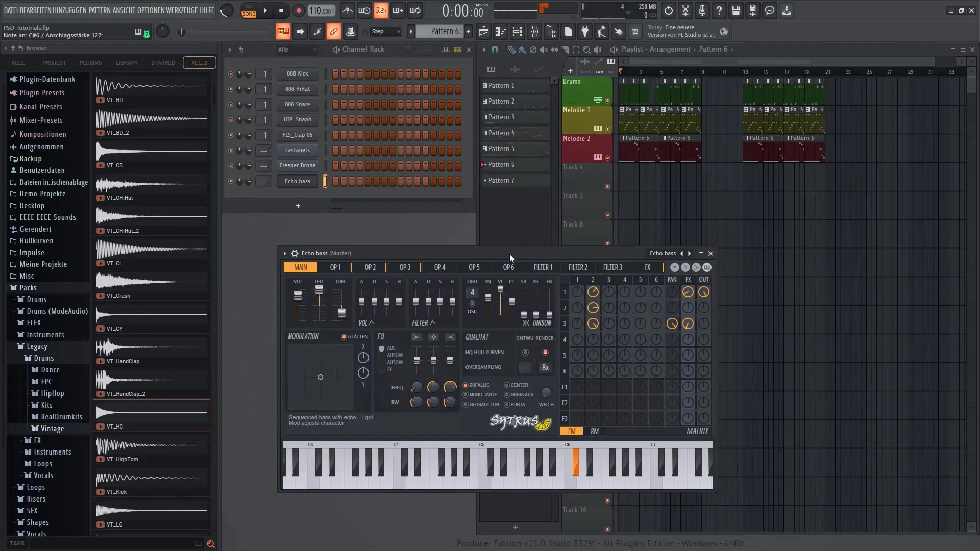Click the render and download arrow icon
Viewport: 980px width, 551px height.
[787, 10]
